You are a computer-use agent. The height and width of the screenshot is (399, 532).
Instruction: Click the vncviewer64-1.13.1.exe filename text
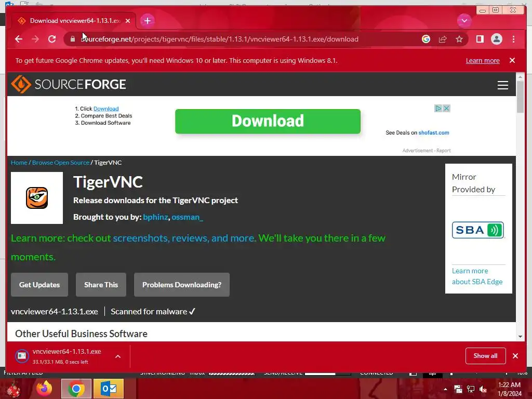54,312
